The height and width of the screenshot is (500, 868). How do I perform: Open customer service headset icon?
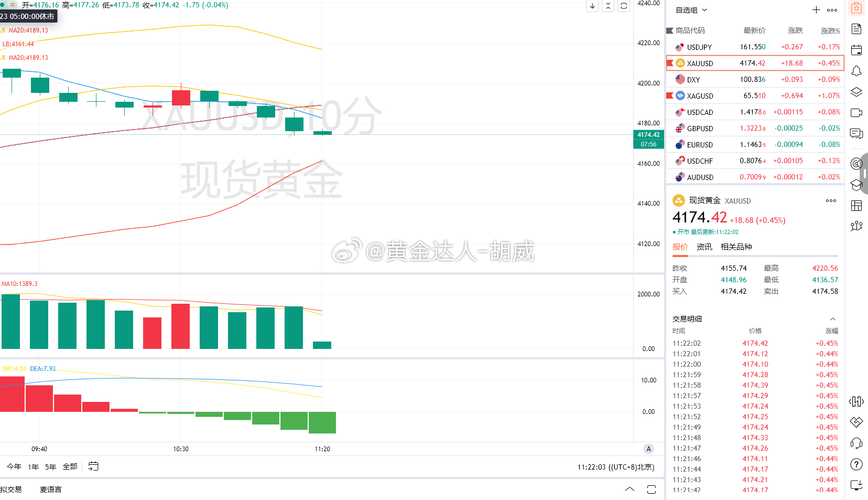856,443
